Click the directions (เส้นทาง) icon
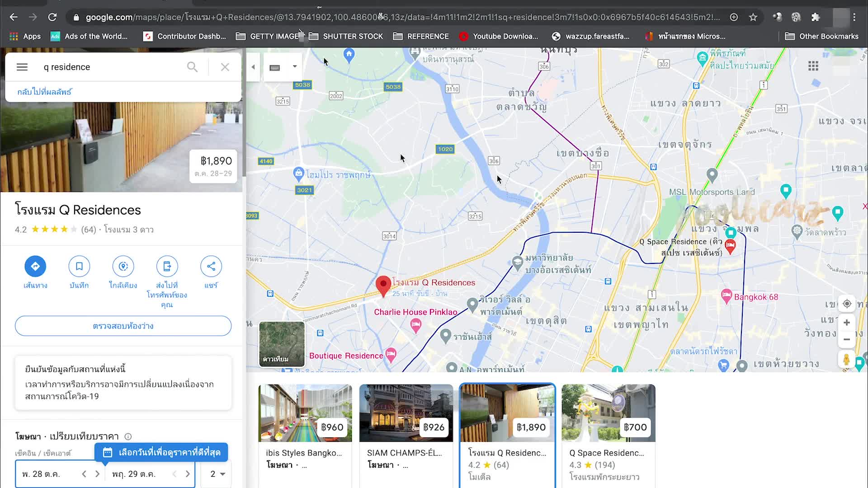 [35, 267]
